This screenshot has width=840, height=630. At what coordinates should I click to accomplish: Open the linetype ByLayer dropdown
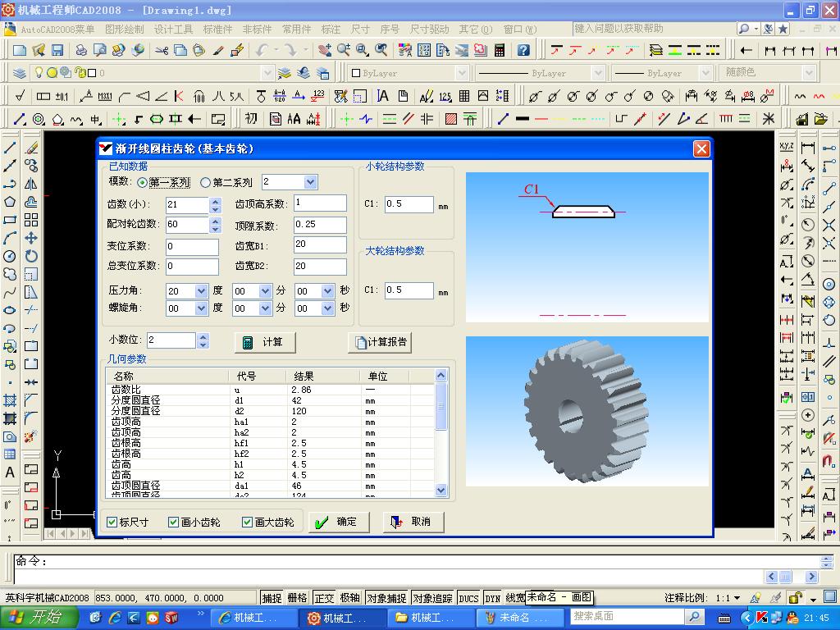[x=598, y=72]
